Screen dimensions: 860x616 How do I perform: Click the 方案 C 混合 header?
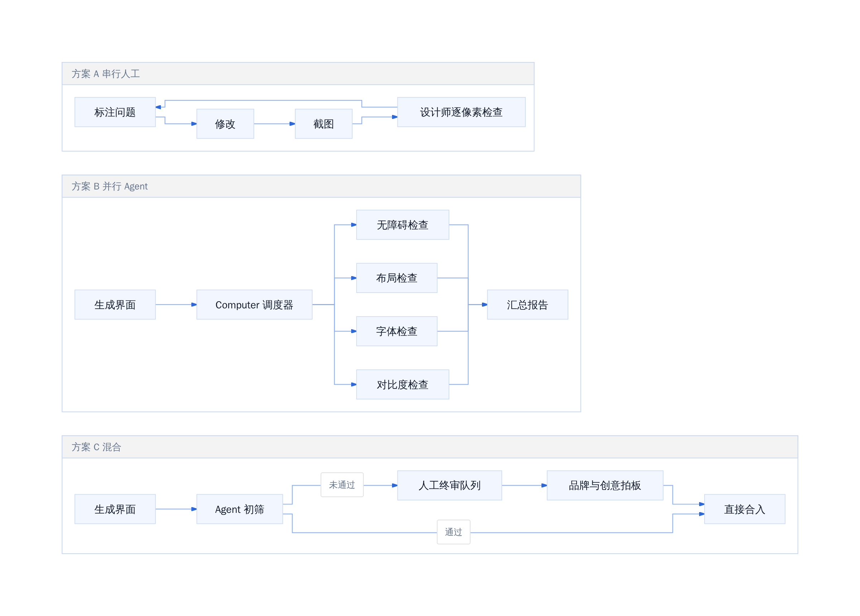pyautogui.click(x=430, y=447)
